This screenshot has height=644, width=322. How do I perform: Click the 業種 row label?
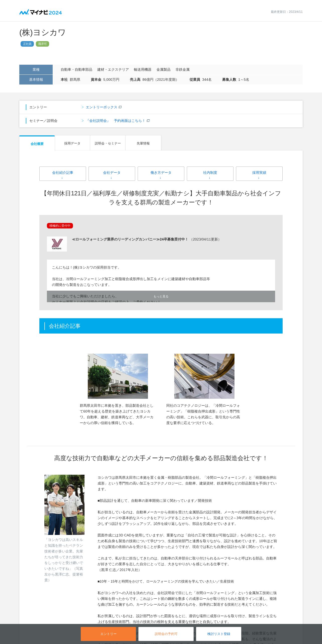pos(36,69)
